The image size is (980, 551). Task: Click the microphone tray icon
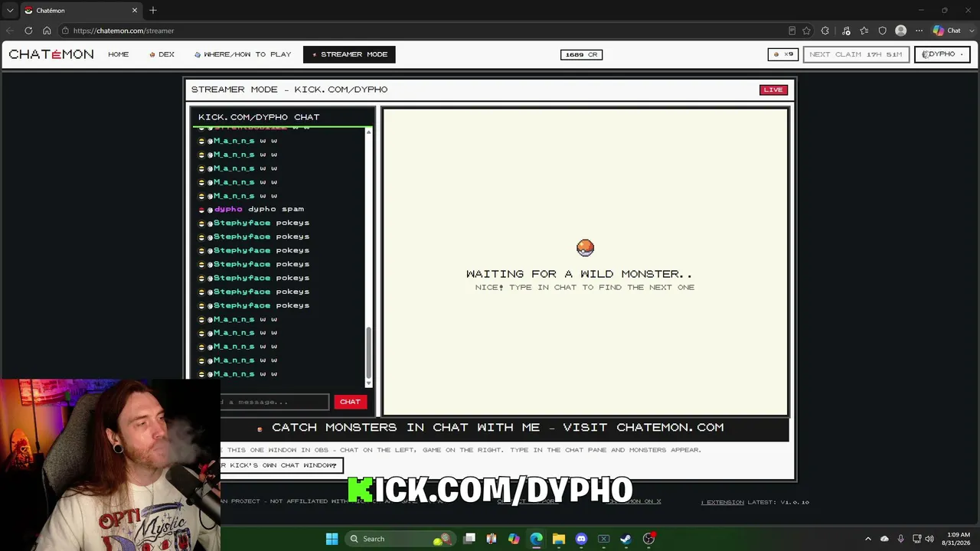point(900,539)
